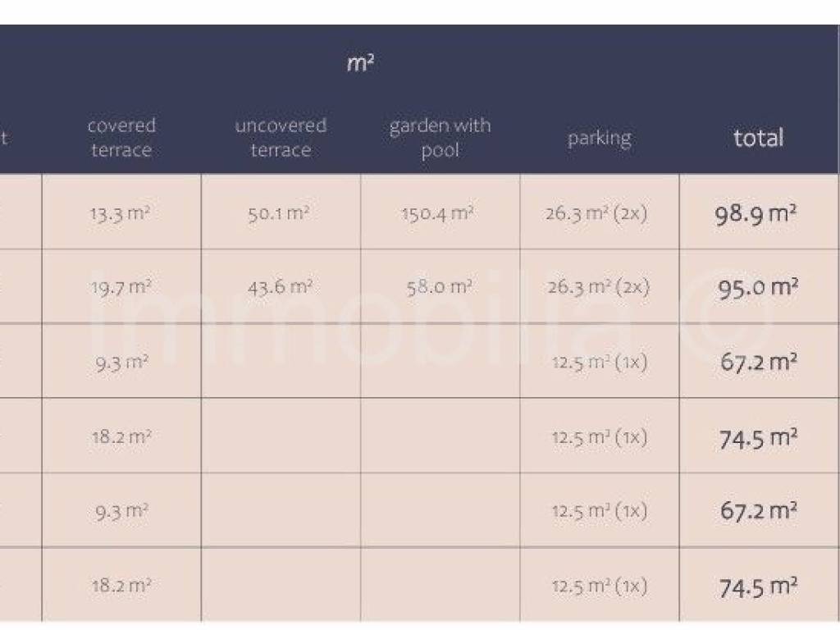Click the parking cell in the 98.9 total row
Viewport: 840px width, 630px height.
(597, 214)
